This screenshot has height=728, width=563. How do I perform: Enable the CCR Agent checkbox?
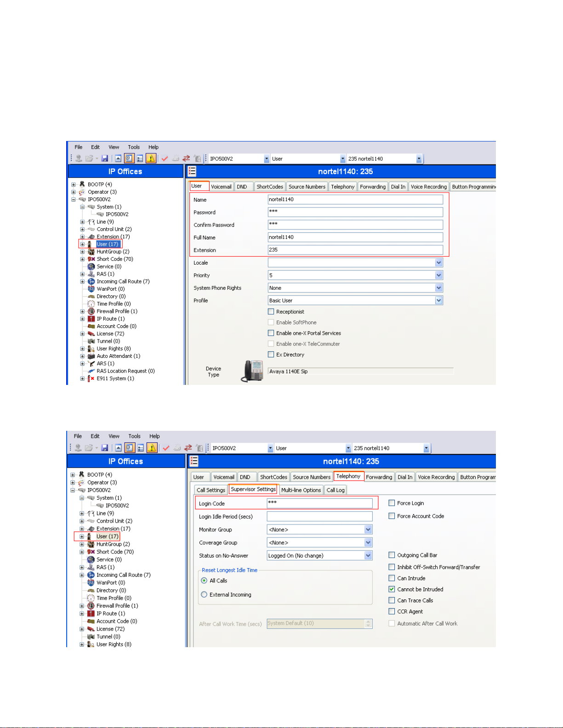tap(392, 611)
